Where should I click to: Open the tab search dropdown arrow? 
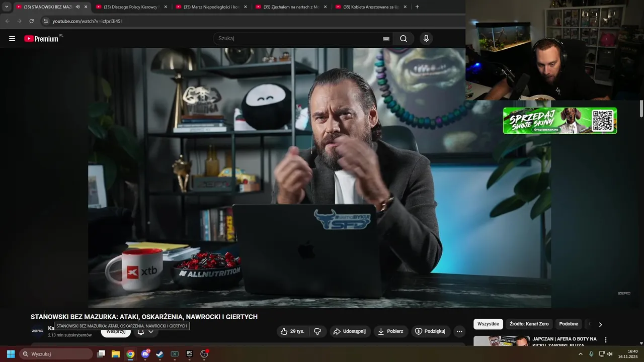pos(7,7)
